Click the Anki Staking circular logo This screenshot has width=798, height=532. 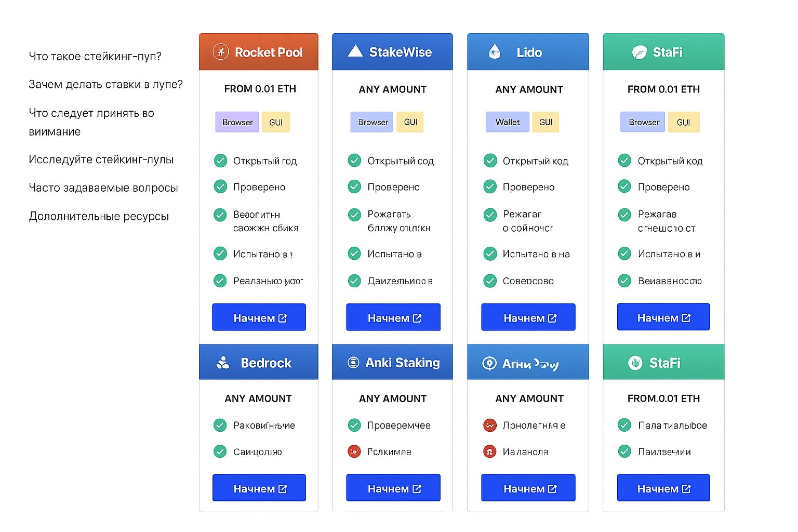click(354, 362)
